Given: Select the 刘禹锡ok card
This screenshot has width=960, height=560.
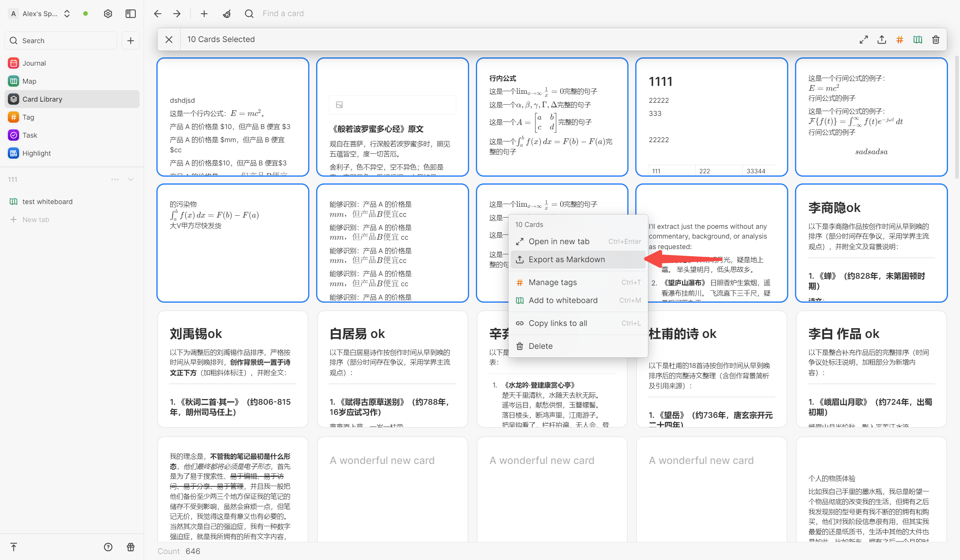Looking at the screenshot, I should 232,369.
